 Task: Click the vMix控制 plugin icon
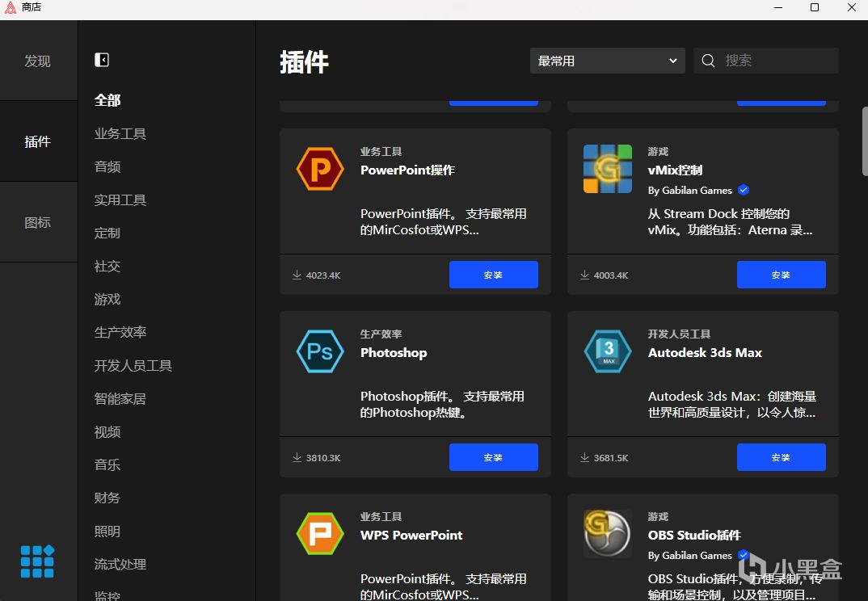click(x=608, y=169)
